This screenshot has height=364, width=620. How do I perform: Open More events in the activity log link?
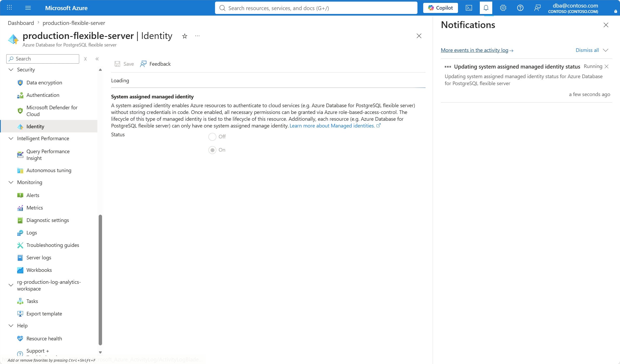click(x=477, y=50)
